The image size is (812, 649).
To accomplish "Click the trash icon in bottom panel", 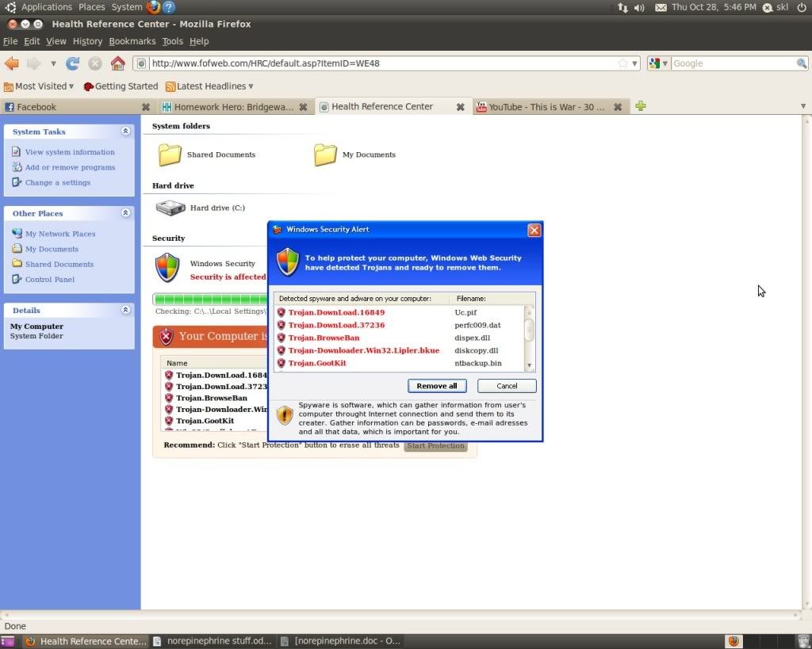I will [802, 641].
